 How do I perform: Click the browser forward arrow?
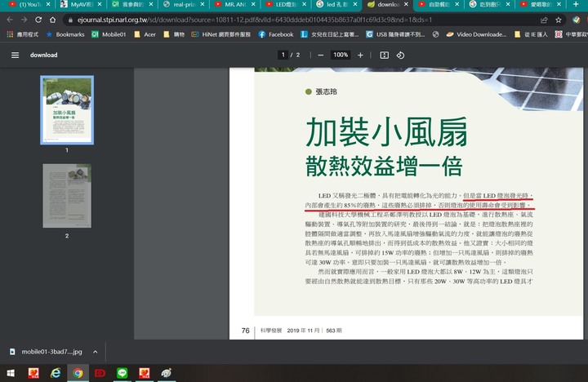tap(24, 20)
